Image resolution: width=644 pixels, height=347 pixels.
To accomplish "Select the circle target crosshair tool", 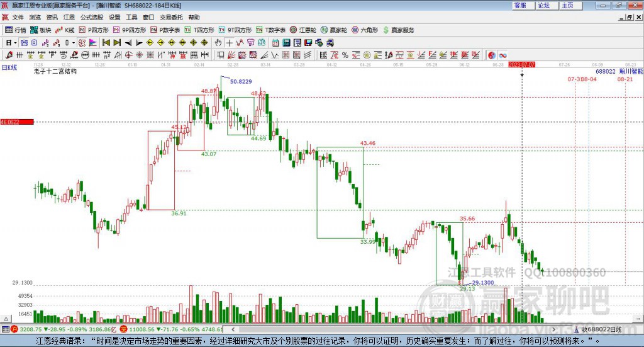I will point(128,55).
